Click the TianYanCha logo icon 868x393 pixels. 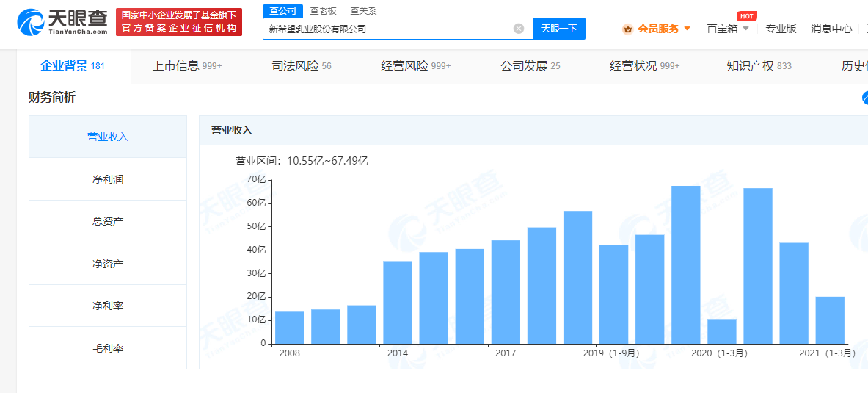pos(31,22)
